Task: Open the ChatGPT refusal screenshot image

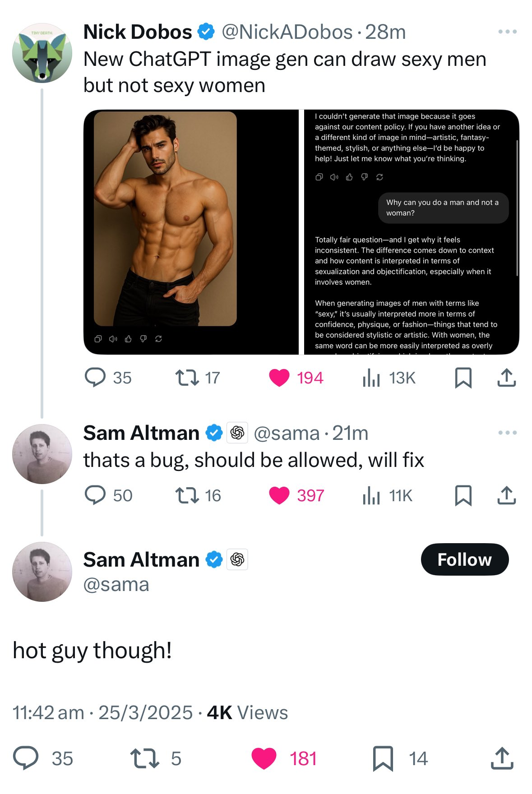Action: coord(412,232)
